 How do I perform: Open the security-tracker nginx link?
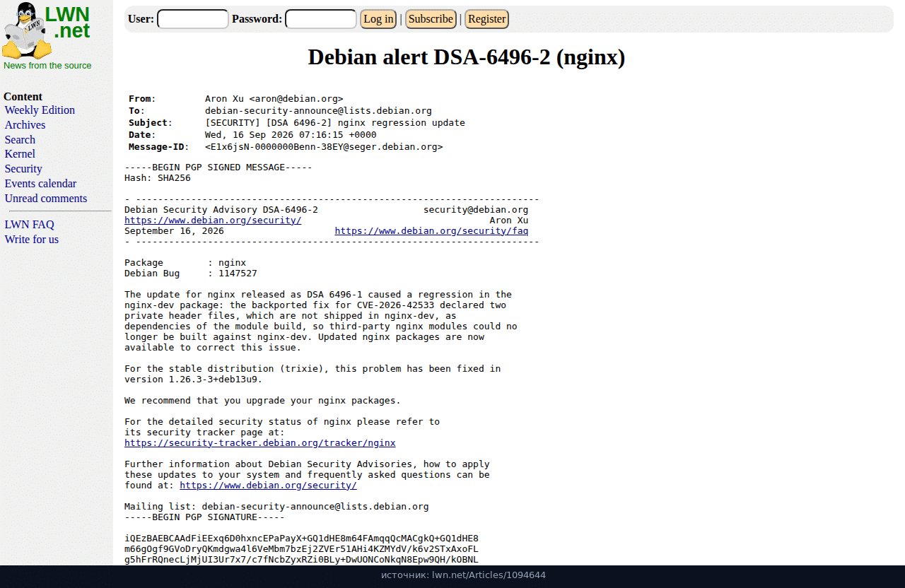click(x=260, y=443)
